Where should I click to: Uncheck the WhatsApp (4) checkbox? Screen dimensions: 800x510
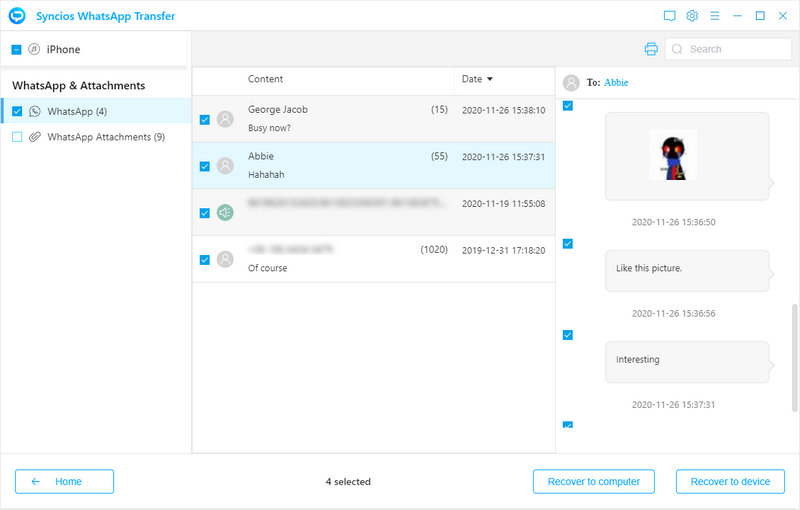(17, 111)
